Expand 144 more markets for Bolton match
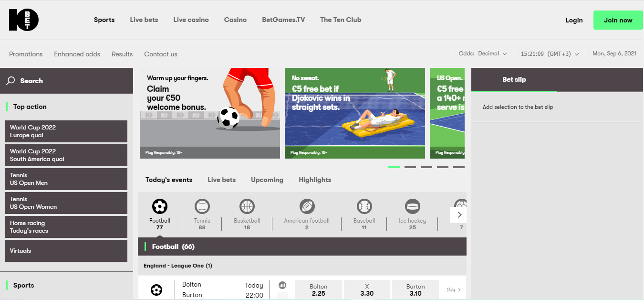This screenshot has height=300, width=644. (x=454, y=289)
